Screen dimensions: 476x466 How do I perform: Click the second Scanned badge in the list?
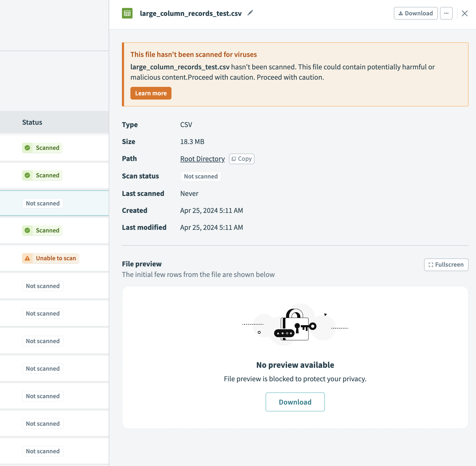42,175
